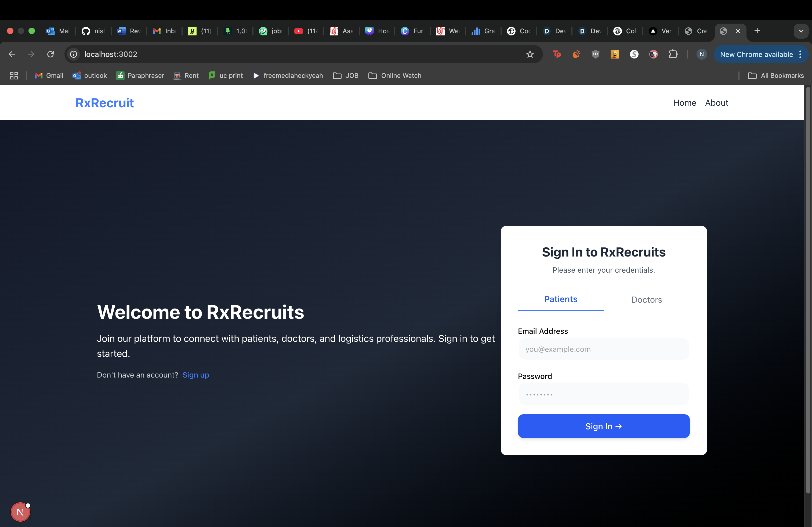Open the Chrome apps grid icon
Screen dimensions: 812x527
(x=14, y=76)
